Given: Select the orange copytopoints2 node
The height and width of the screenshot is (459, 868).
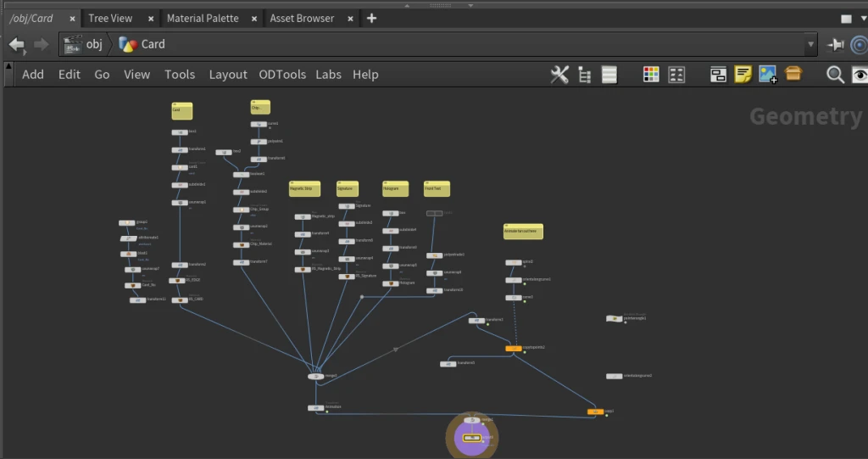Looking at the screenshot, I should (x=513, y=349).
